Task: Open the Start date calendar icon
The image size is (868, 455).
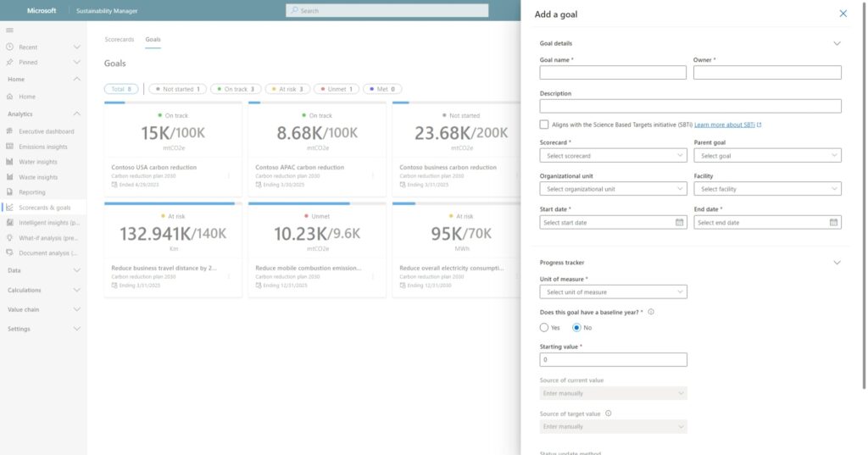Action: [x=679, y=223]
